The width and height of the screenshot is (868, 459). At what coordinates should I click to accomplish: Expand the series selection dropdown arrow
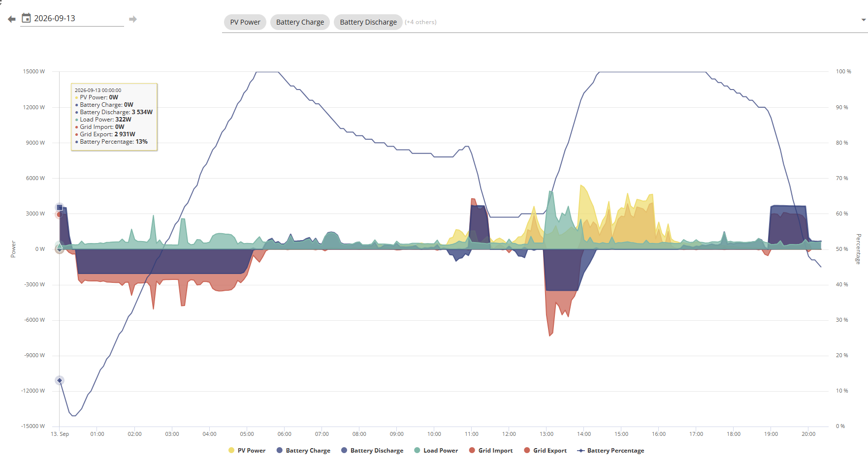tap(864, 20)
